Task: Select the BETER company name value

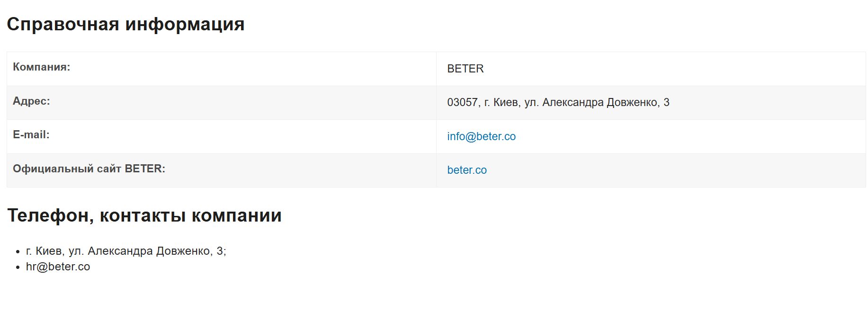Action: 465,69
